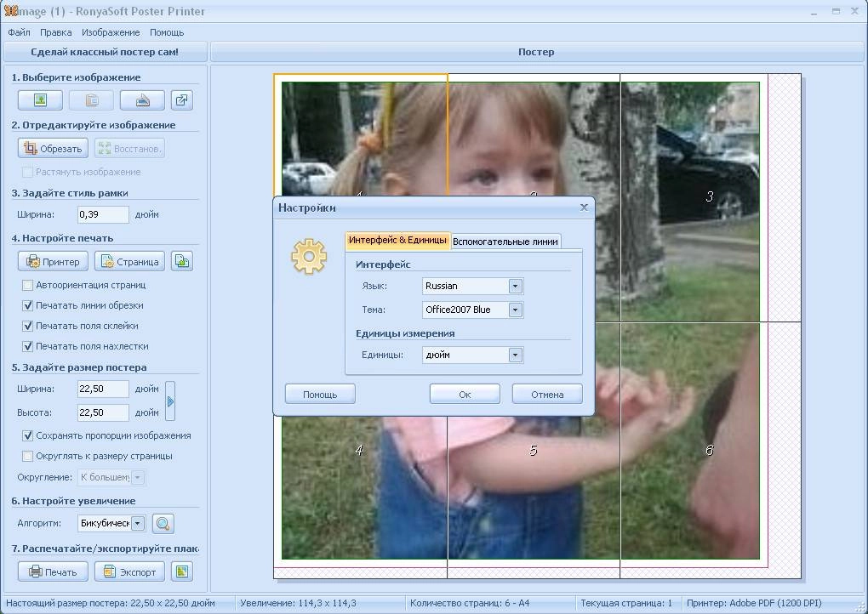Click the settings gear icon in dialog

pyautogui.click(x=309, y=257)
